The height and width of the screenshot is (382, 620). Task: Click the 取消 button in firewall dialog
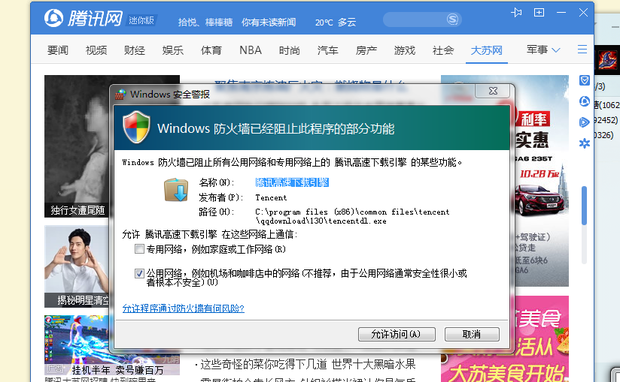472,334
